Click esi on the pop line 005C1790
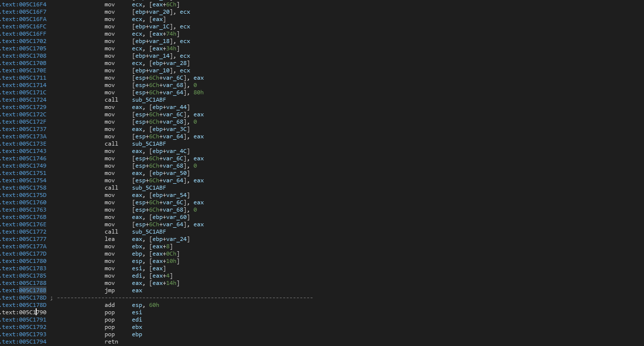644x346 pixels. [137, 312]
